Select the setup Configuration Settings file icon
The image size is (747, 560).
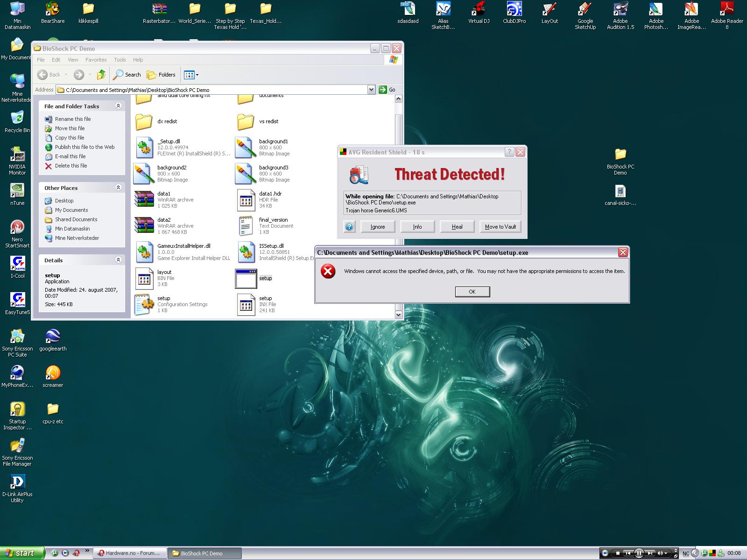[144, 304]
